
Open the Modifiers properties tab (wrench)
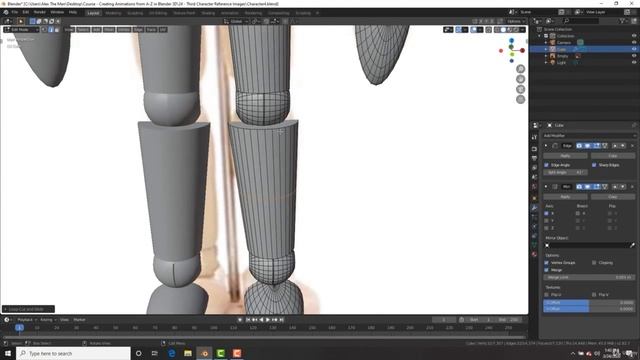point(534,207)
